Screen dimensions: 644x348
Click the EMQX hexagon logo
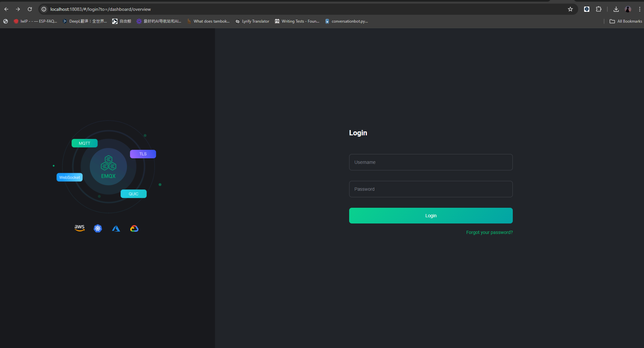coord(108,163)
